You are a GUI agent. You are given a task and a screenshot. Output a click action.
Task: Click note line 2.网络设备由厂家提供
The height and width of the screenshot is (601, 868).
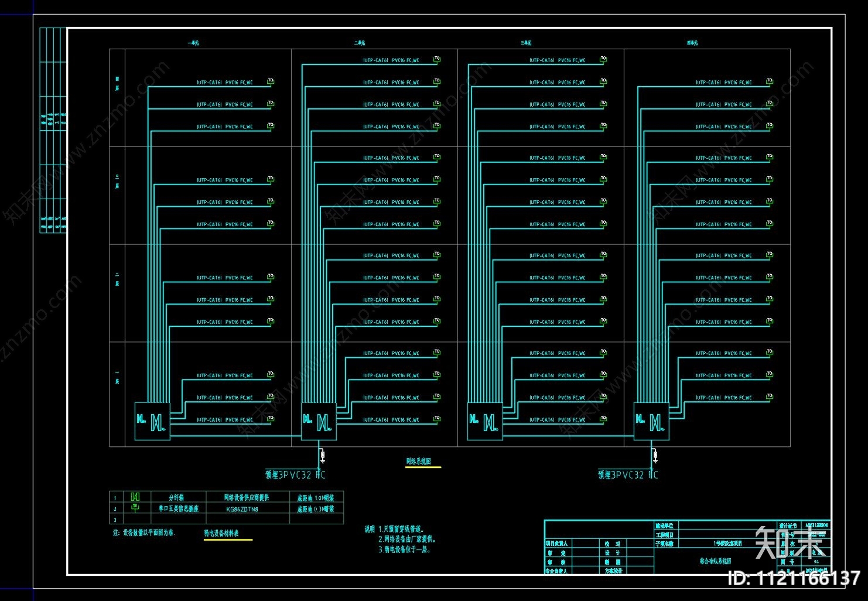(407, 539)
